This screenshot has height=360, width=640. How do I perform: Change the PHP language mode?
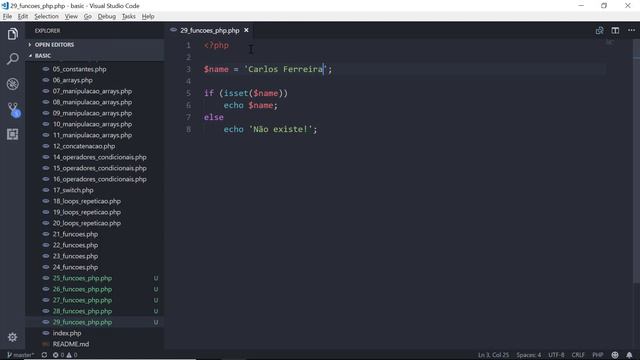click(x=598, y=355)
